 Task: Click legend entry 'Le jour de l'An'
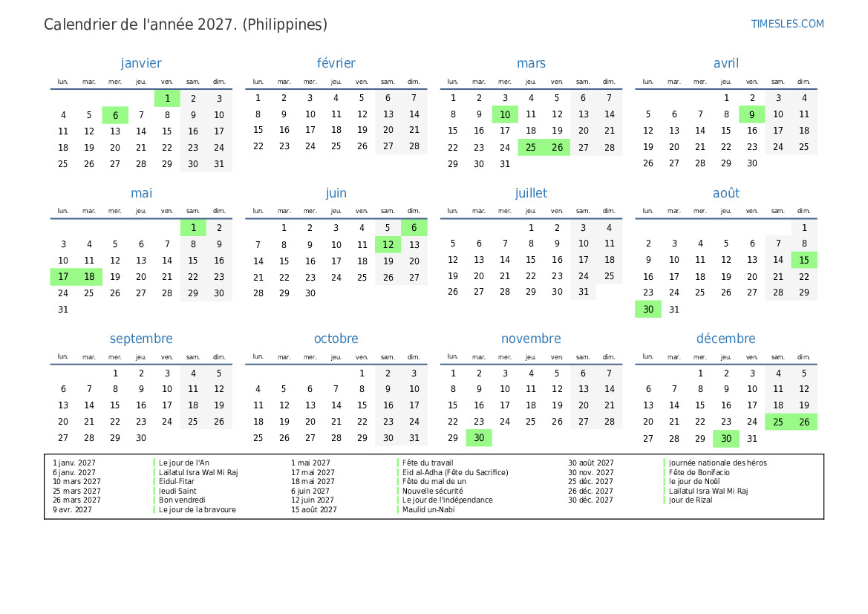click(184, 463)
